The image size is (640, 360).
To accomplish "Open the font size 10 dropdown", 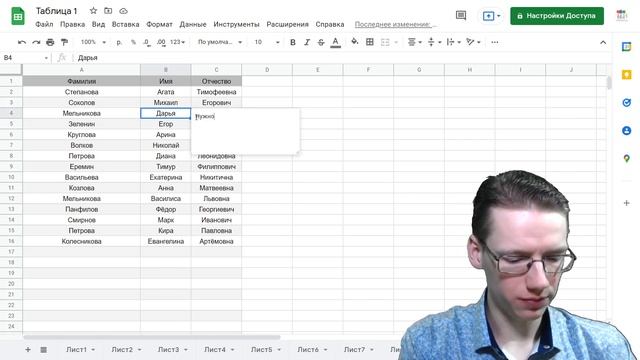I will (x=267, y=42).
